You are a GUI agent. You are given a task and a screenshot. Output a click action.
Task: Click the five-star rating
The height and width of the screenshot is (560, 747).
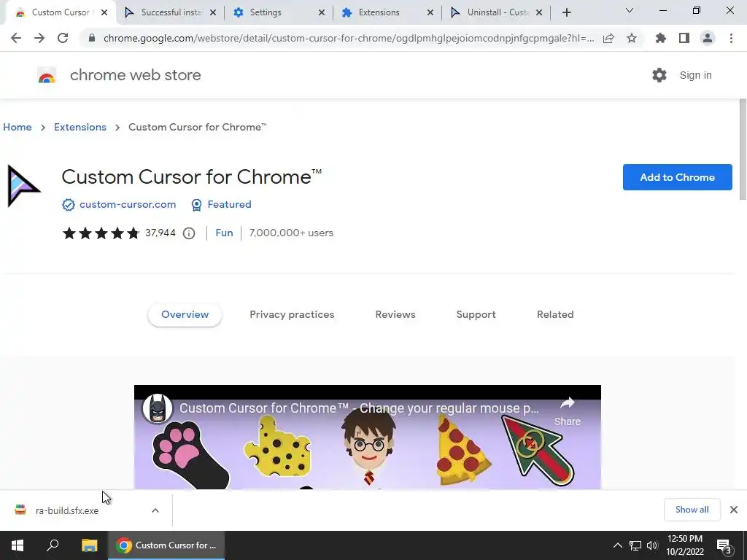pos(101,233)
